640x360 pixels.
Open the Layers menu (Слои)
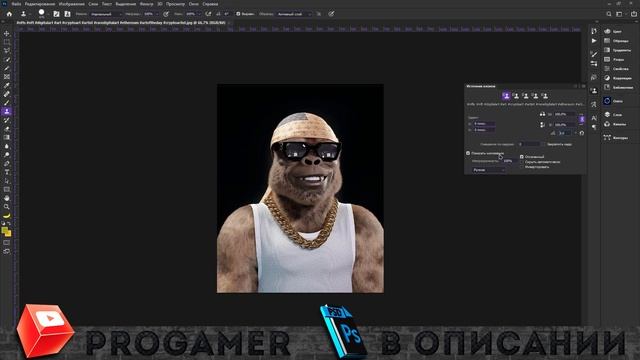[93, 4]
